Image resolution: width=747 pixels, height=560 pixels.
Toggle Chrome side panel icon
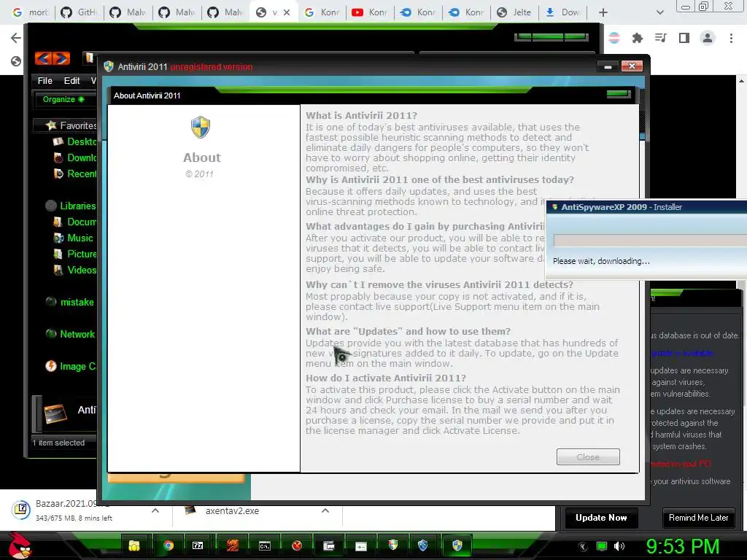684,38
